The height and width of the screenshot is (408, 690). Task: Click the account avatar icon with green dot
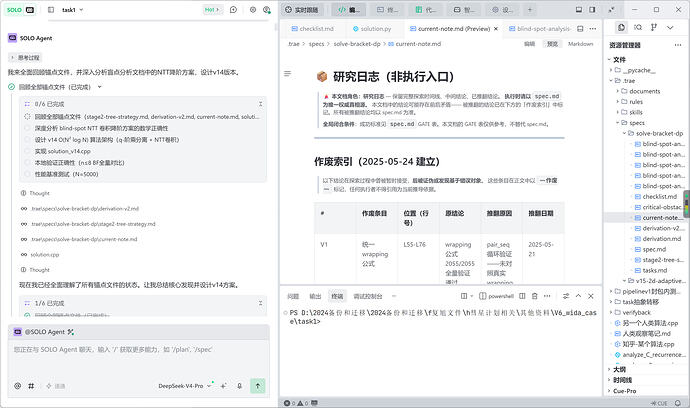[x=267, y=9]
